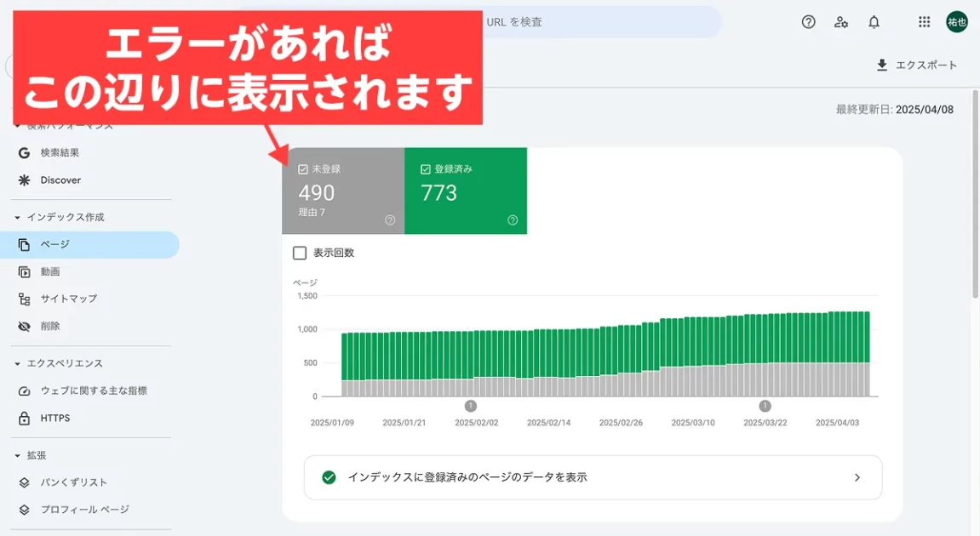Image resolution: width=980 pixels, height=536 pixels.
Task: Collapse the 拡張 section
Action: [x=18, y=456]
